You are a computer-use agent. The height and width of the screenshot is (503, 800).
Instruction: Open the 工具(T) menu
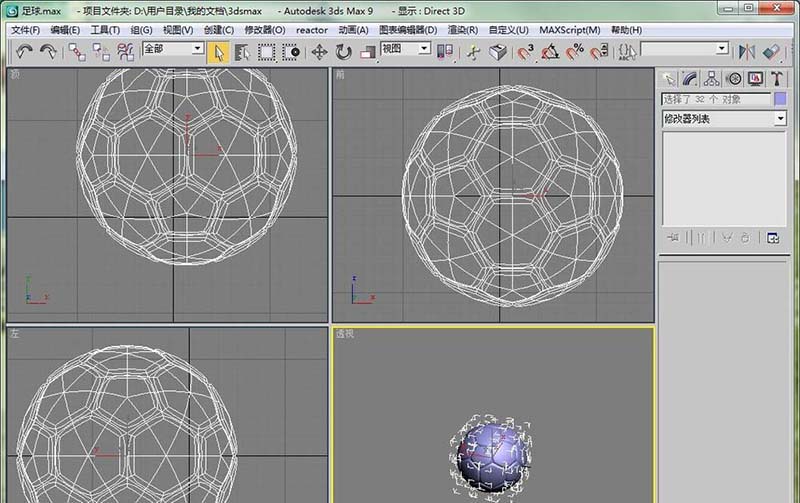[x=105, y=30]
